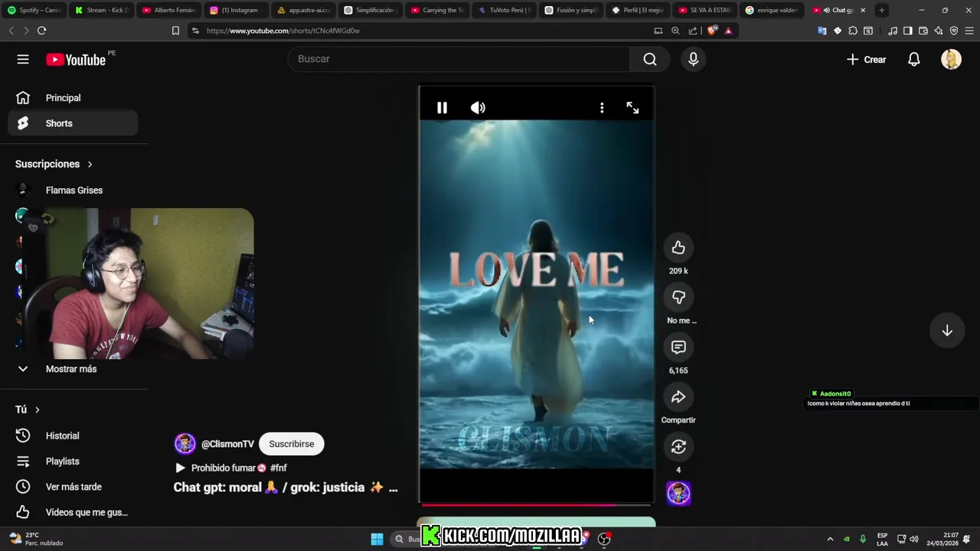Switch to the Spotify browser tab
Image resolution: width=980 pixels, height=551 pixels.
pyautogui.click(x=34, y=10)
